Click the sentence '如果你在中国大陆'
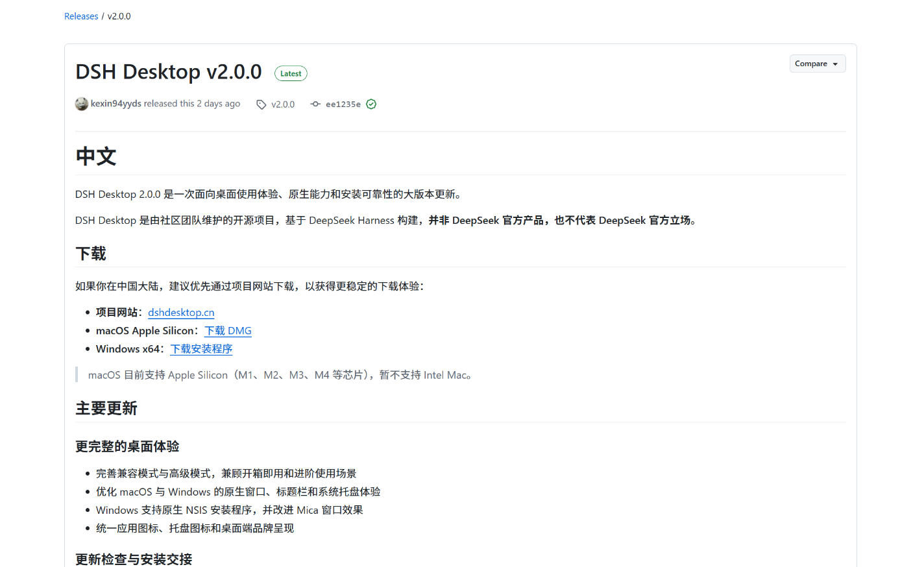 pos(250,286)
